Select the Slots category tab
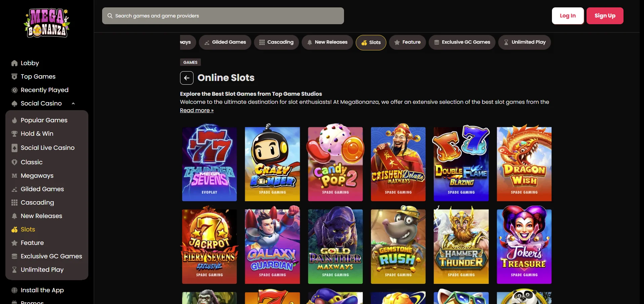The width and height of the screenshot is (644, 304). click(x=371, y=43)
